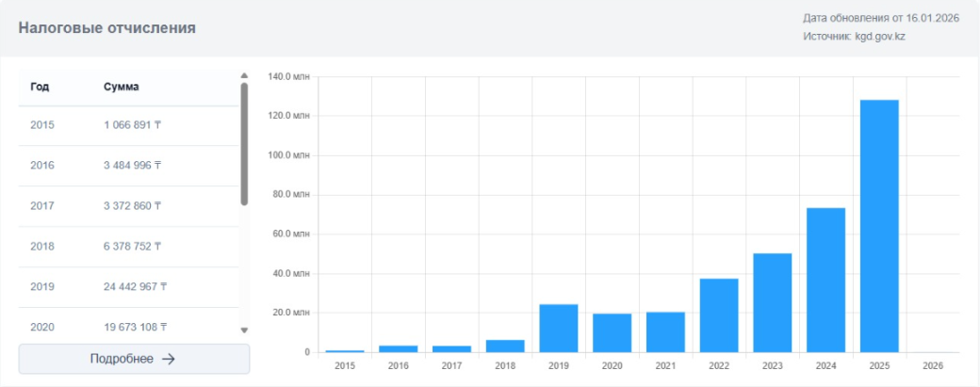Select the 2019 row with 24 442 967 ₸
Image resolution: width=980 pixels, height=387 pixels.
(x=129, y=287)
